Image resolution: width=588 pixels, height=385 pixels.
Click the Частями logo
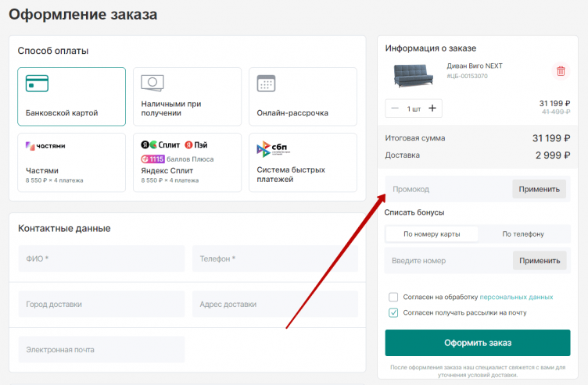click(x=45, y=146)
